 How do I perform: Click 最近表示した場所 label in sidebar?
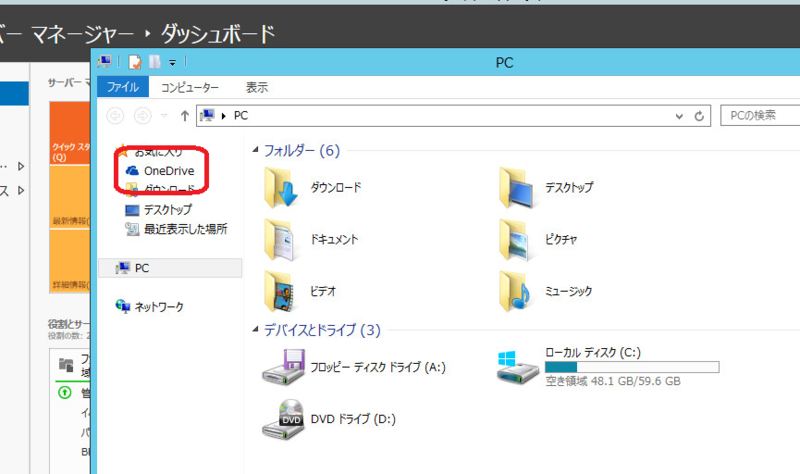pos(186,229)
